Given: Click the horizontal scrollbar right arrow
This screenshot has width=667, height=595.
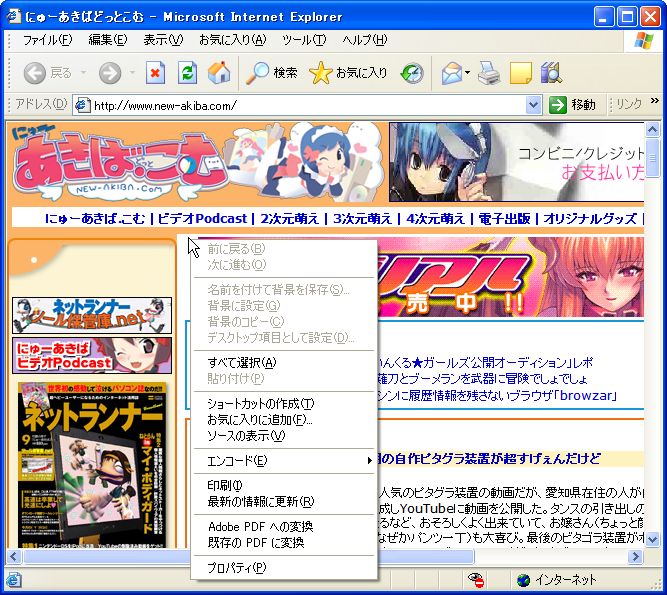Looking at the screenshot, I should point(636,556).
